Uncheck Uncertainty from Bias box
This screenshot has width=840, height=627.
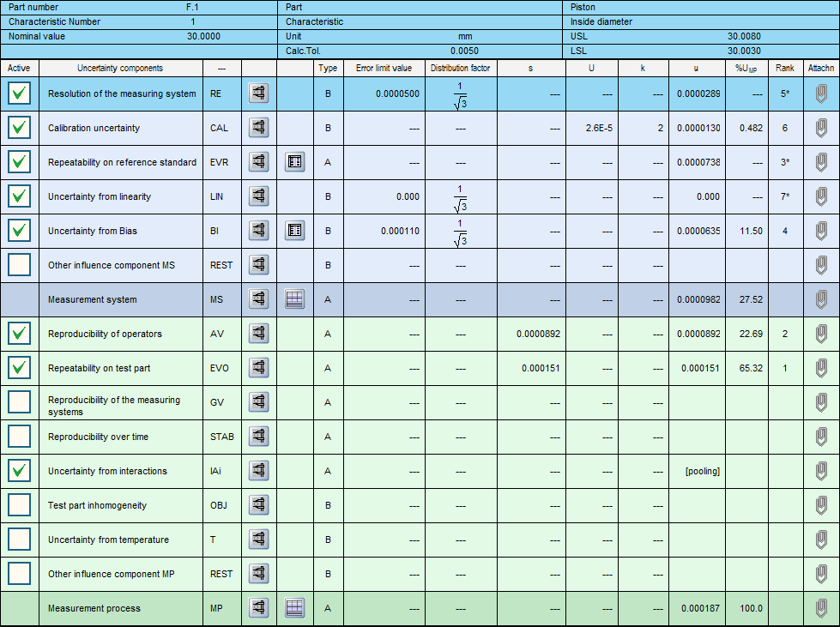pos(19,230)
